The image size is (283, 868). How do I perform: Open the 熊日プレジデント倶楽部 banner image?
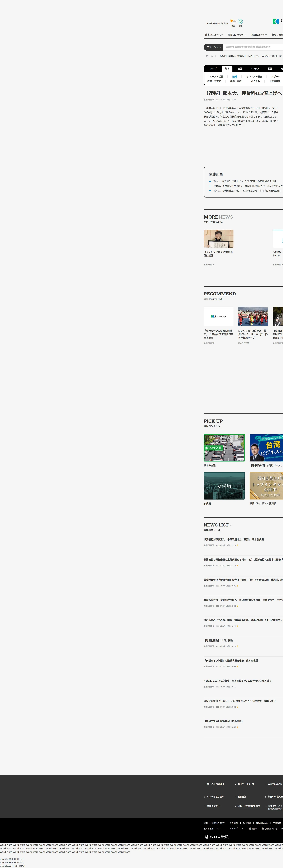[266, 486]
